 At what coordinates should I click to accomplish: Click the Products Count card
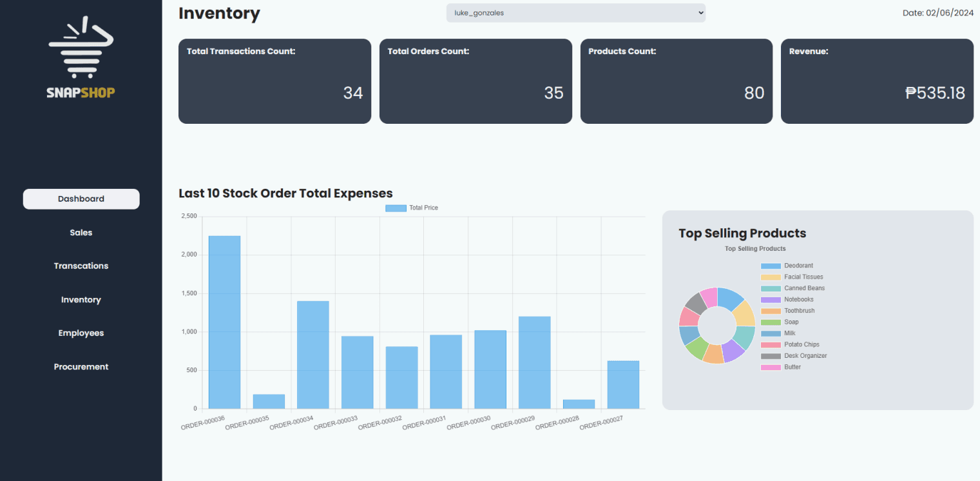[676, 81]
